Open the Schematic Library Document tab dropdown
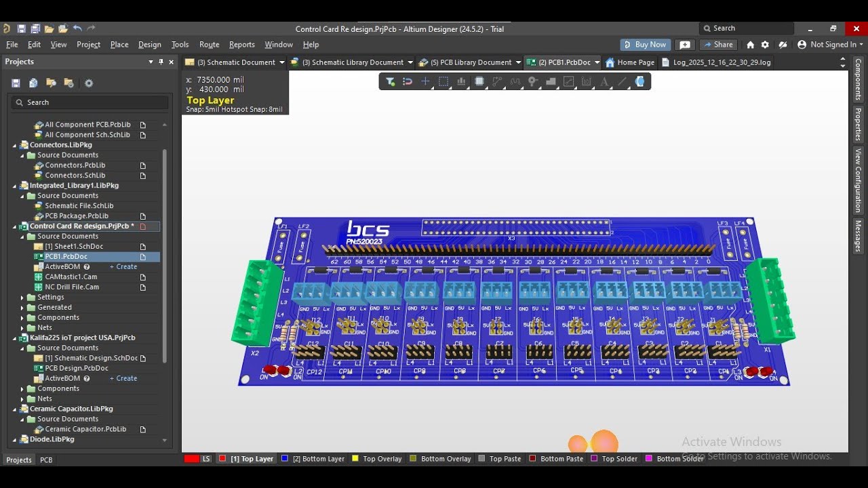This screenshot has width=868, height=488. click(x=410, y=62)
